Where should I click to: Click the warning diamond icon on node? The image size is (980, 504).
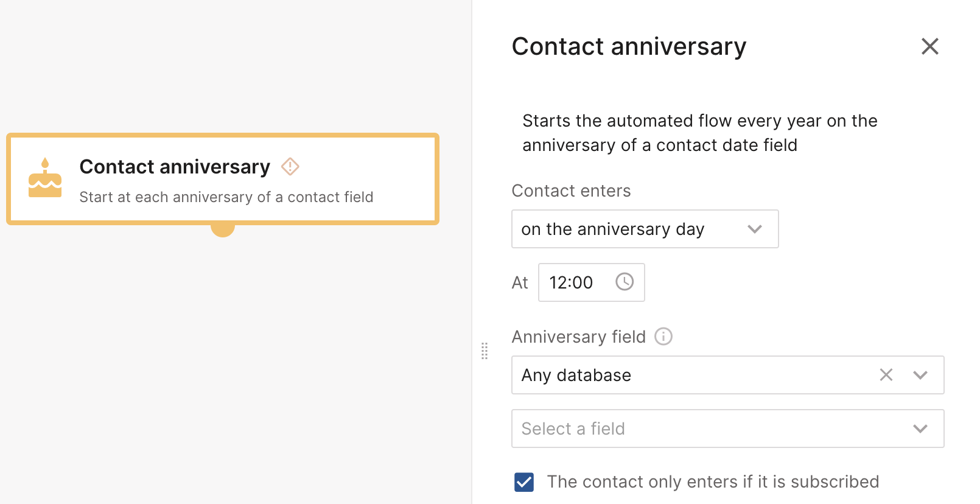click(290, 166)
